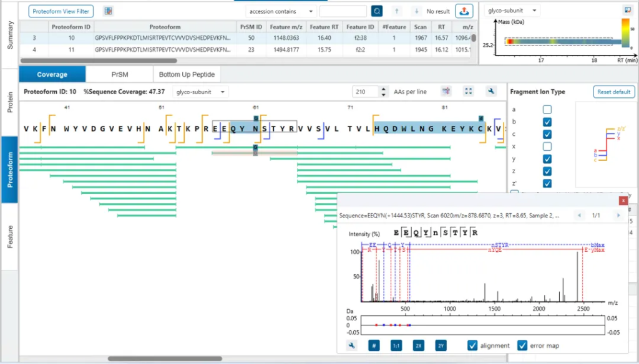Enable the 'a' fragment ion checkbox
The height and width of the screenshot is (364, 639).
click(547, 110)
